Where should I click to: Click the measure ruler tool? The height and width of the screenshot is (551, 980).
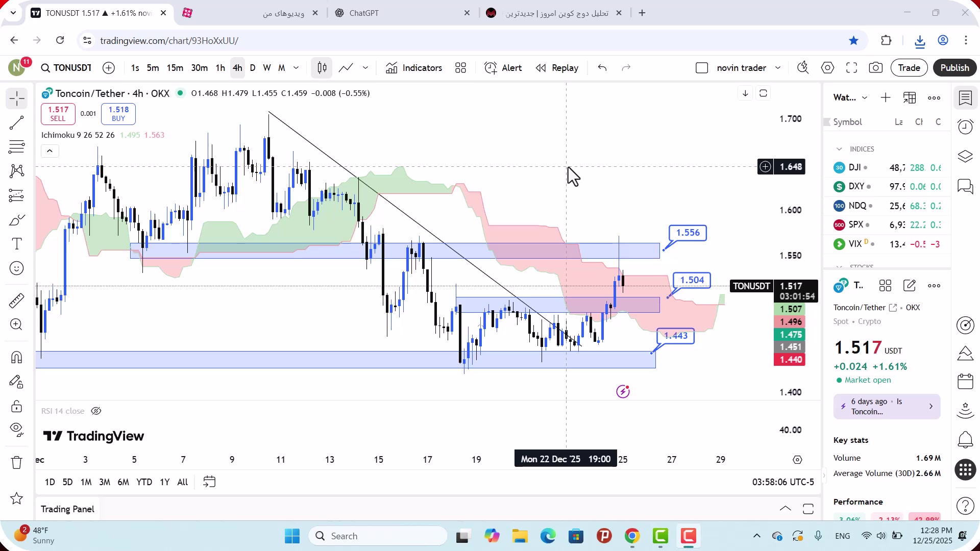tap(16, 300)
